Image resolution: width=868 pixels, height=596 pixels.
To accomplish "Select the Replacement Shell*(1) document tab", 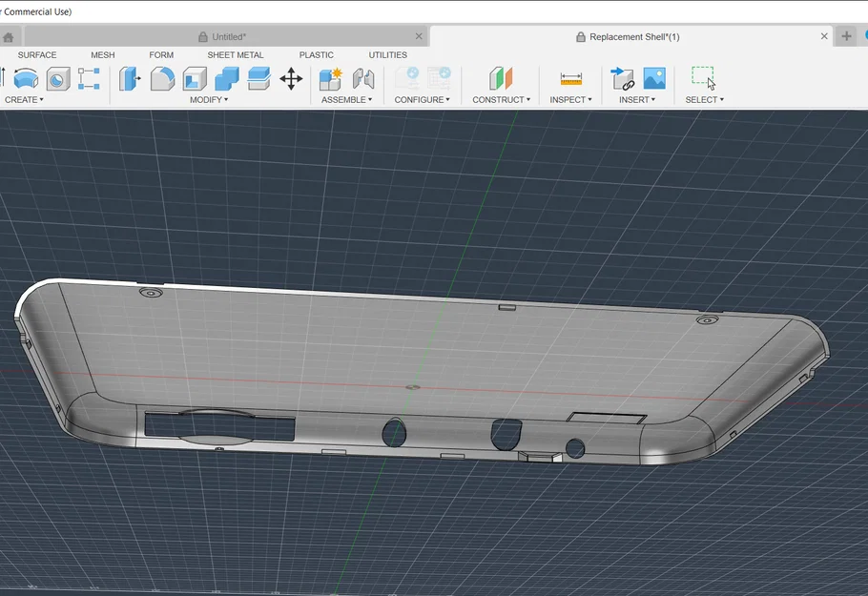I will [631, 36].
